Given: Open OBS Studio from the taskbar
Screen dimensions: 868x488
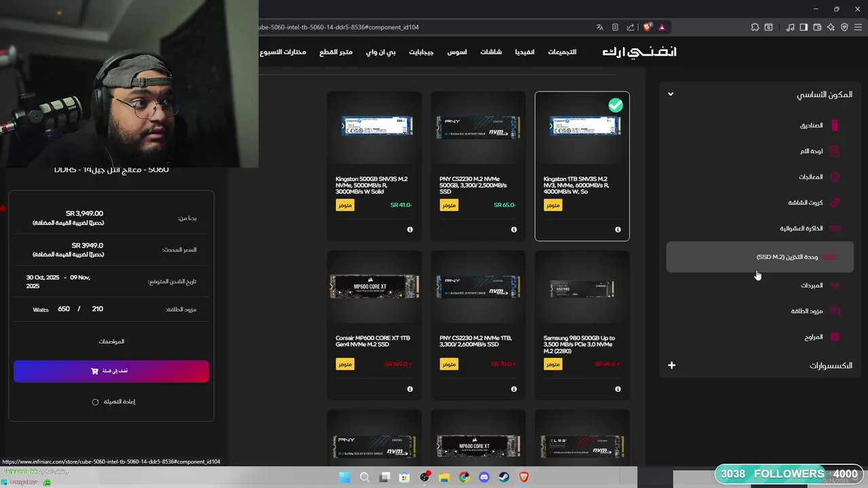Looking at the screenshot, I should tap(425, 477).
